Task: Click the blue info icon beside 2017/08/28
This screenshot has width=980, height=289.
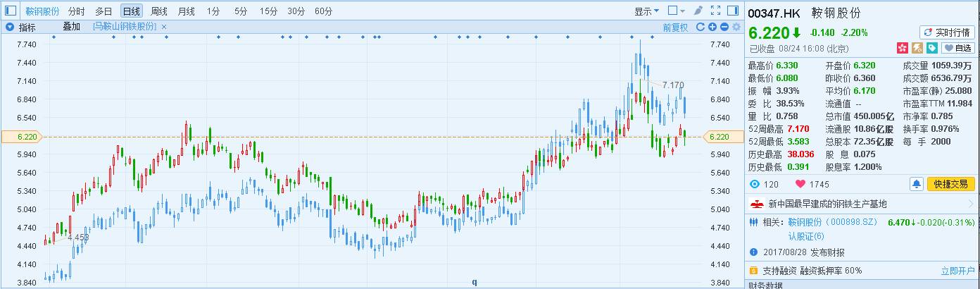Action: [754, 252]
